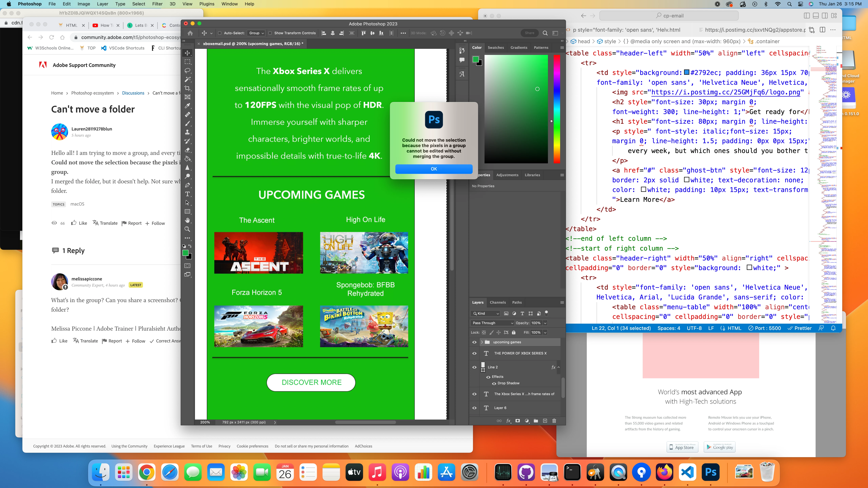
Task: Click the Discussions breadcrumb link
Action: click(133, 93)
